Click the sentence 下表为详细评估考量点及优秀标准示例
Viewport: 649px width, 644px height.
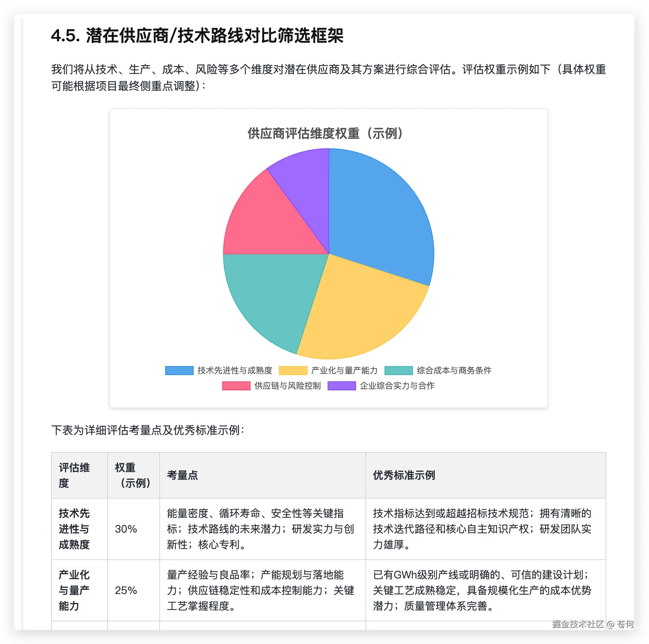click(x=148, y=430)
